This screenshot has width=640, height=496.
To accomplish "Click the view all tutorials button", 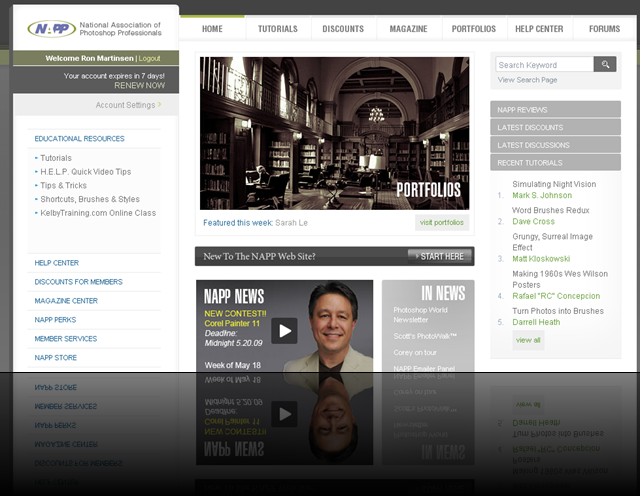I will tap(528, 340).
